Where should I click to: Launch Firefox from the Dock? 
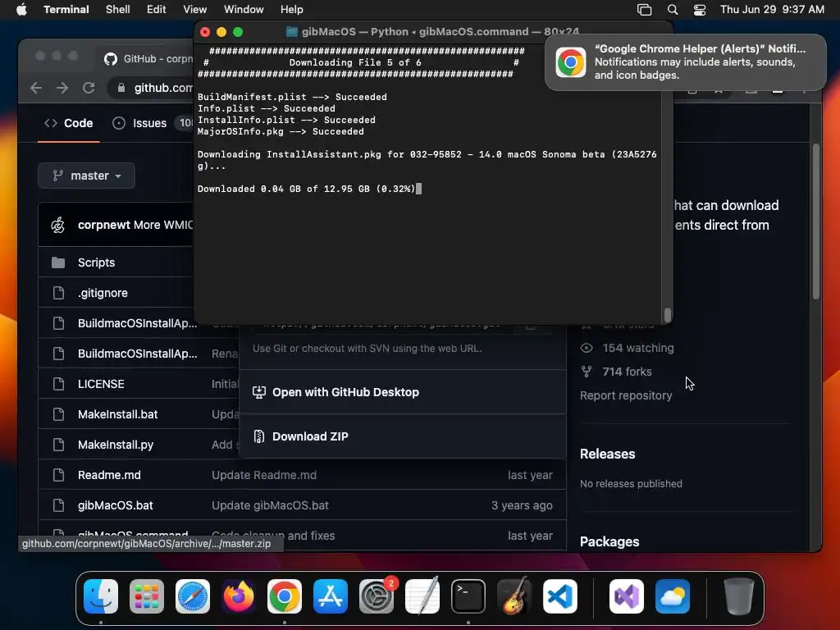click(x=239, y=596)
